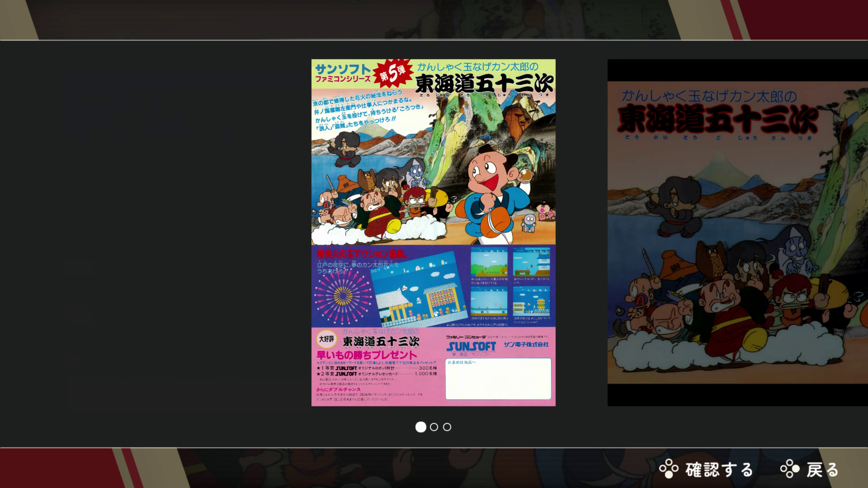Open the partially visible box art on right
This screenshot has height=488, width=868.
(x=737, y=232)
